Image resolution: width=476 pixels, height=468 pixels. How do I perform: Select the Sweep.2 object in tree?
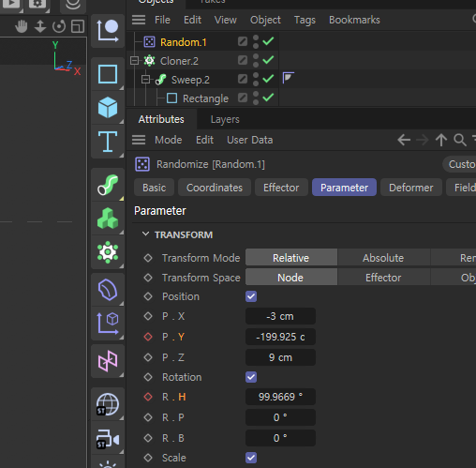(190, 80)
